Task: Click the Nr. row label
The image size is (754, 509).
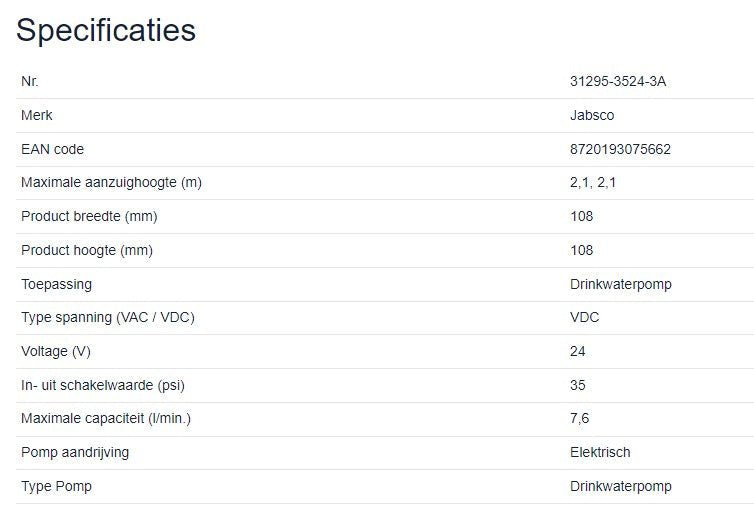Action: click(30, 82)
